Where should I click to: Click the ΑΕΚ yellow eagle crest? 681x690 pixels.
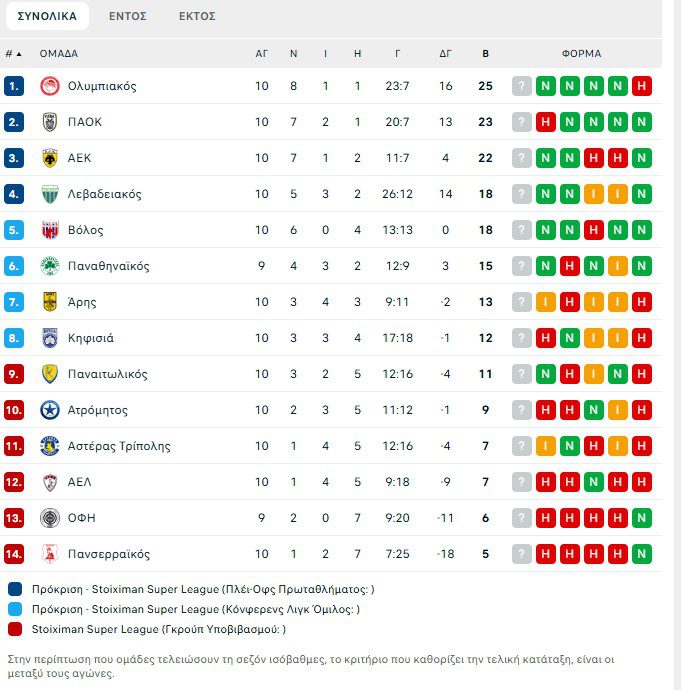point(49,158)
